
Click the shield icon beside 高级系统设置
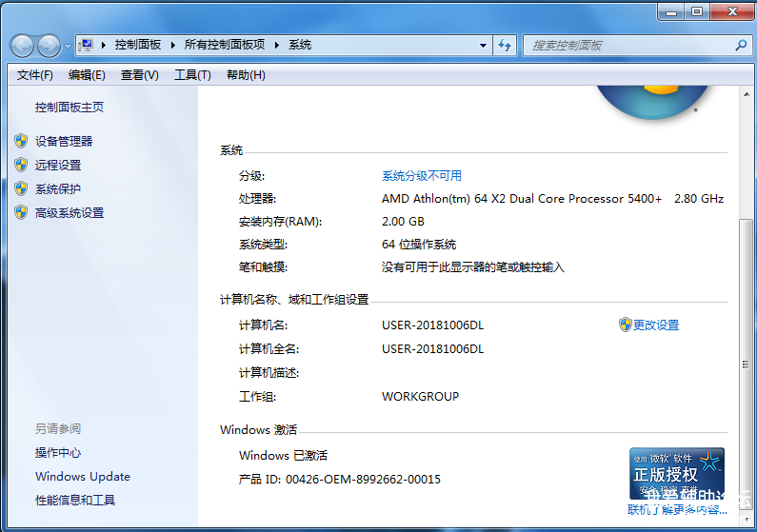coord(21,212)
